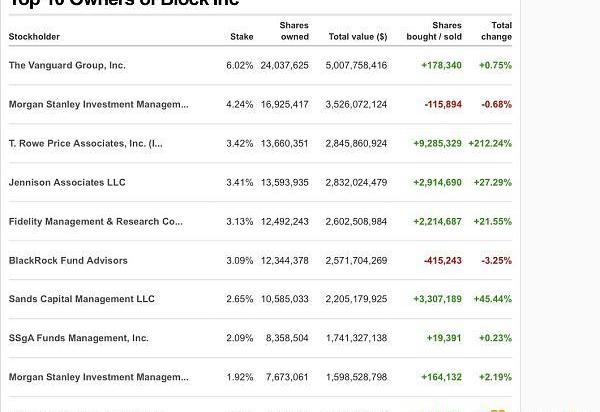The height and width of the screenshot is (412, 600).
Task: Sort by Total change column header
Action: [495, 31]
